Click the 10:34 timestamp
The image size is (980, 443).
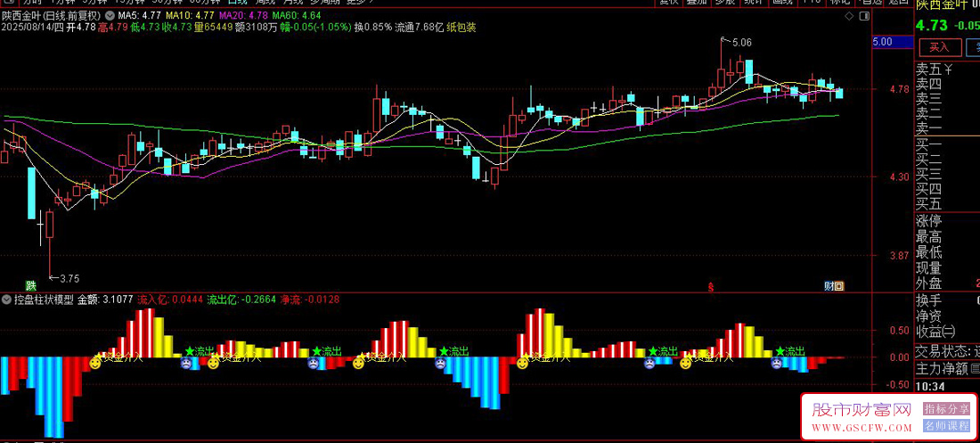pyautogui.click(x=928, y=388)
